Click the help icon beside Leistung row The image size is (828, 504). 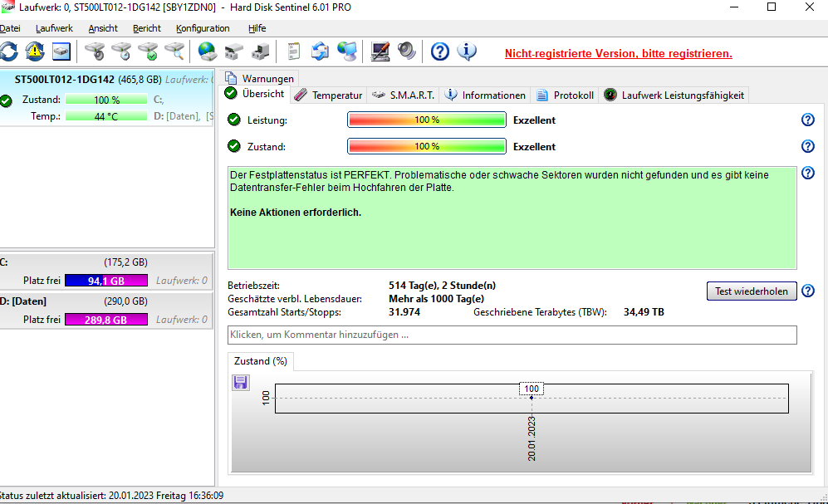807,120
